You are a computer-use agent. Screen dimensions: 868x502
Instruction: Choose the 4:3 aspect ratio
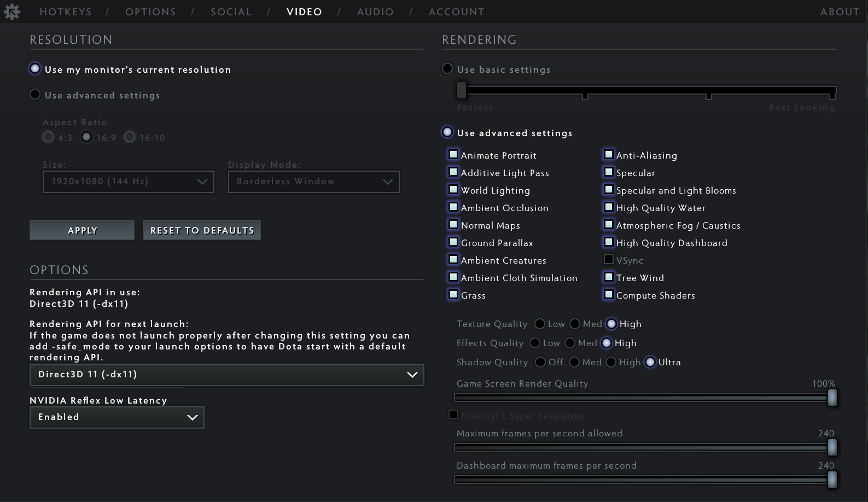pos(48,137)
